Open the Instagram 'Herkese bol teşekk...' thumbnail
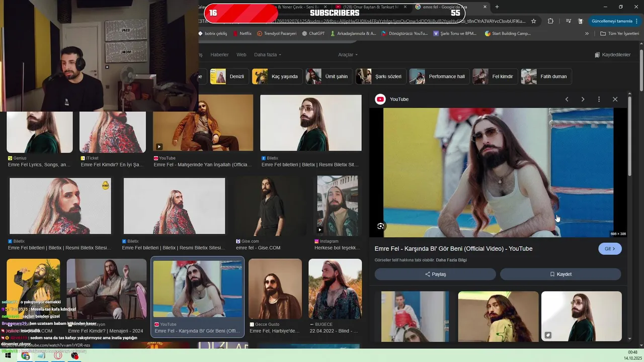Viewport: 644px width, 362px height. (338, 205)
